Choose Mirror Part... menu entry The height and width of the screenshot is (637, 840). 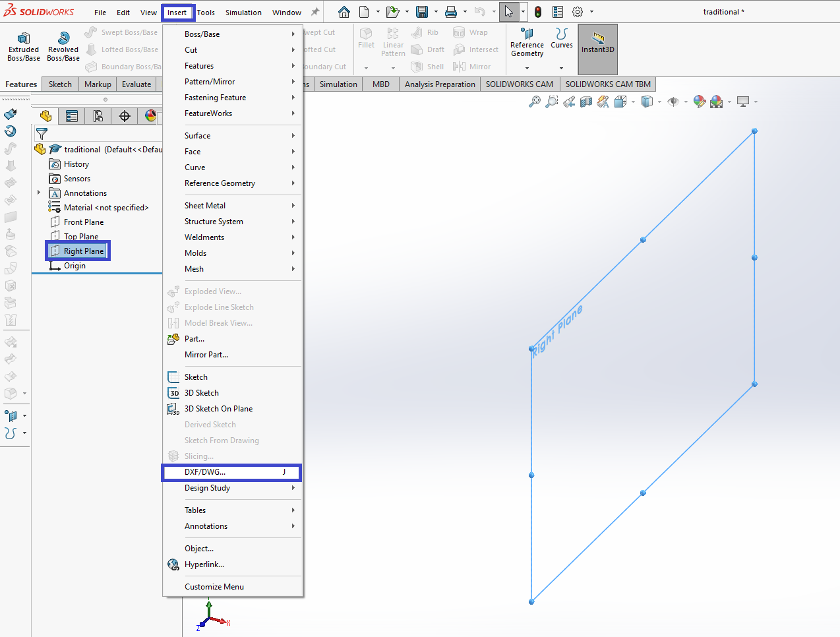click(233, 354)
